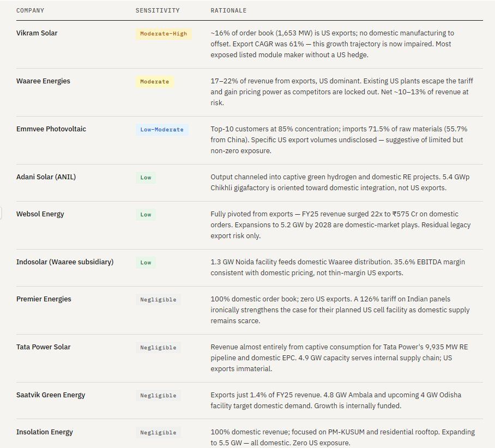Click the yellow Moderate badge for Waaree
495x448 pixels.
154,82
